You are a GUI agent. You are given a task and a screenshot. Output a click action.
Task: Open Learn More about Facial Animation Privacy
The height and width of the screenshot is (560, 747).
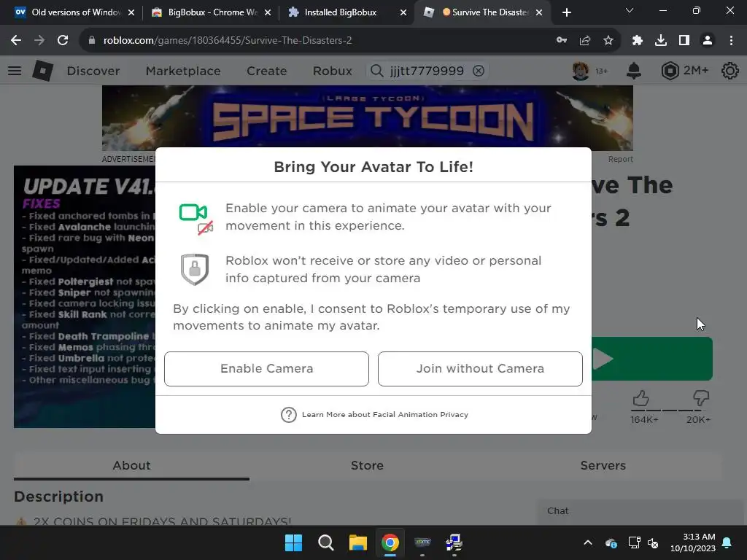click(x=385, y=414)
